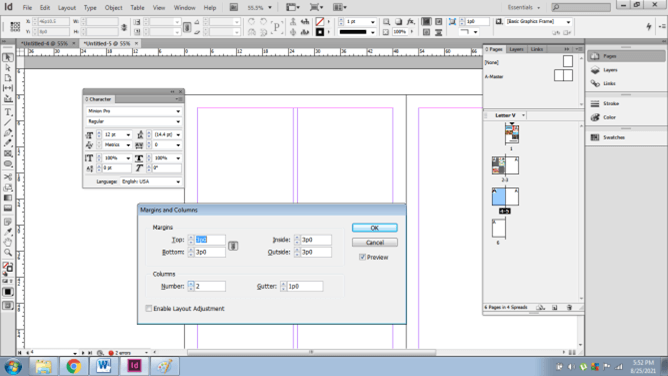The height and width of the screenshot is (376, 668).
Task: Select the Type tool
Action: click(x=8, y=112)
